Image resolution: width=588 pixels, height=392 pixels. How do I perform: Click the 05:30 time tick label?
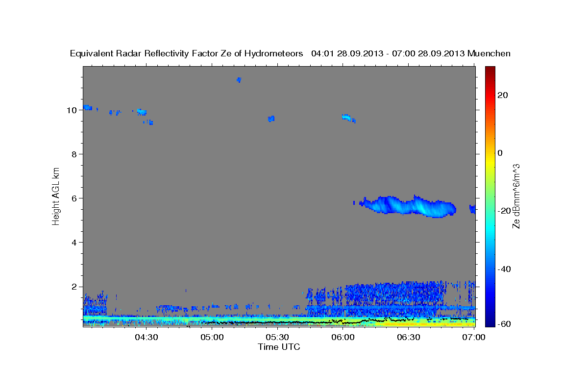tap(278, 337)
